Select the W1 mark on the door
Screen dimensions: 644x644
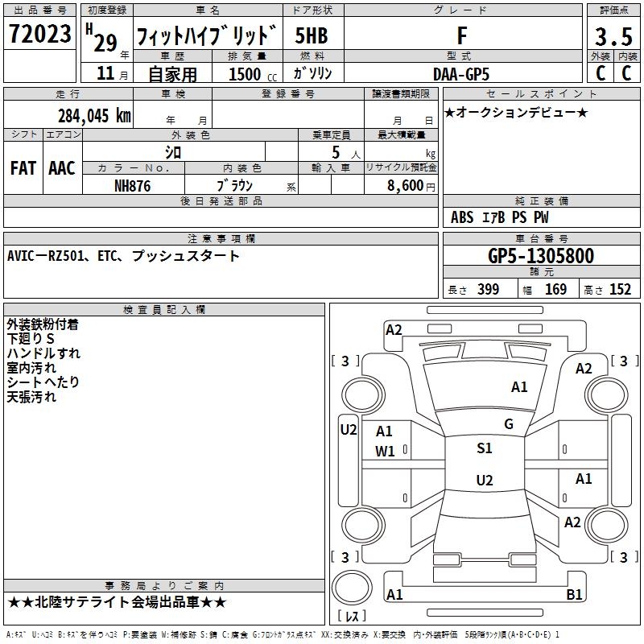point(385,452)
